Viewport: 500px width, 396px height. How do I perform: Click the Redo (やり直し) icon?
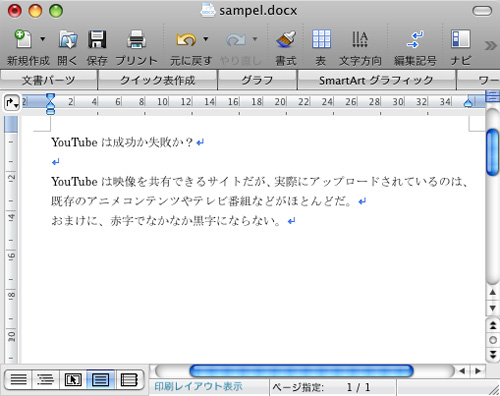[x=236, y=39]
